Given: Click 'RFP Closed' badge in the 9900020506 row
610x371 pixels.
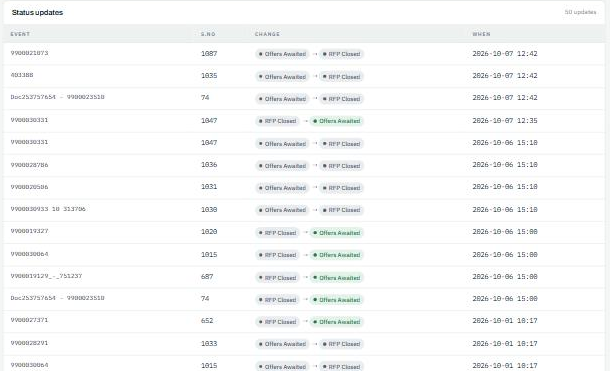Looking at the screenshot, I should click(x=342, y=188).
